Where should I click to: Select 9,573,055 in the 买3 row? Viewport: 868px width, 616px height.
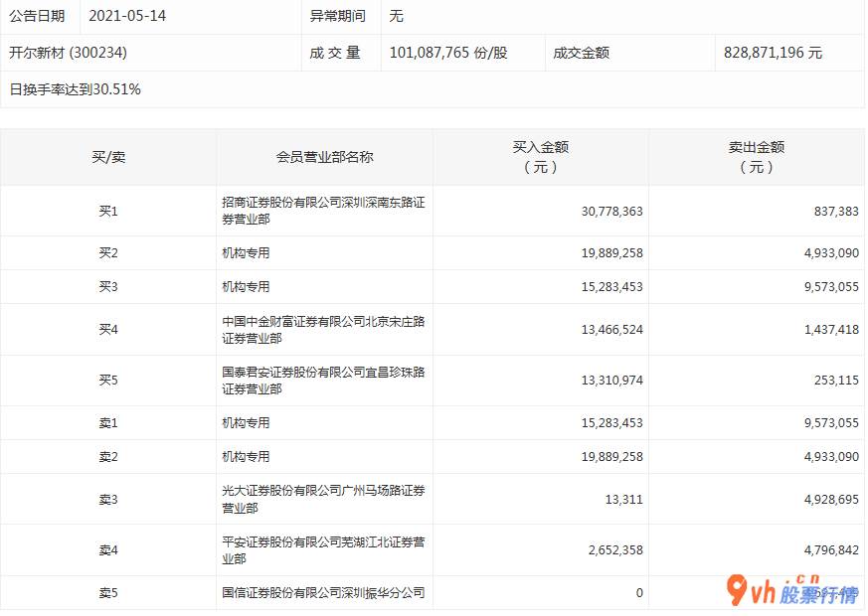click(x=831, y=287)
